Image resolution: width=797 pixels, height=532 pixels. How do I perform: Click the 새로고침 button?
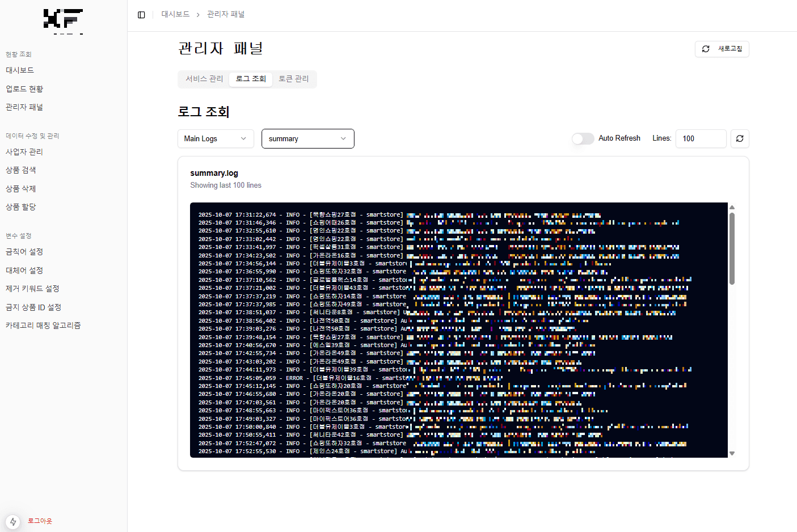(722, 49)
